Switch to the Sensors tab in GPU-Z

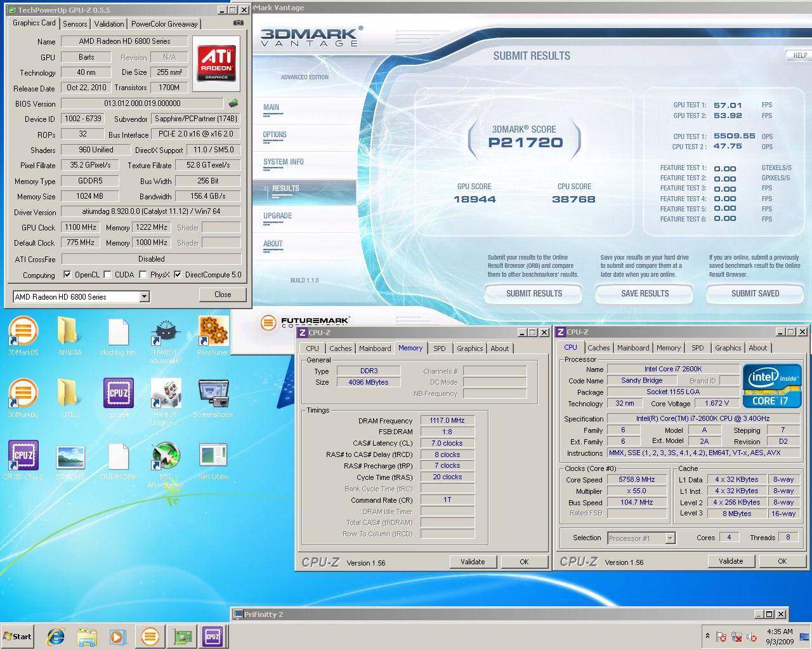75,23
